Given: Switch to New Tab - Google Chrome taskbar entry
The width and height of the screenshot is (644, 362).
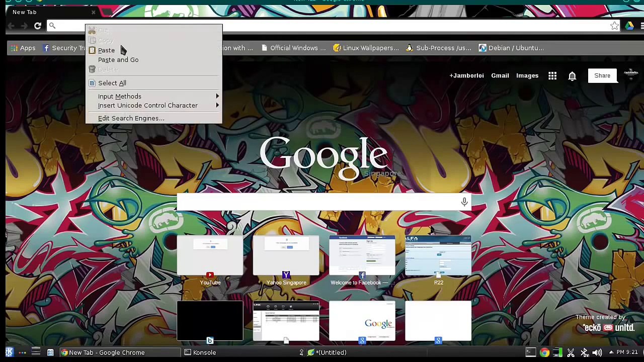Looking at the screenshot, I should pos(120,352).
